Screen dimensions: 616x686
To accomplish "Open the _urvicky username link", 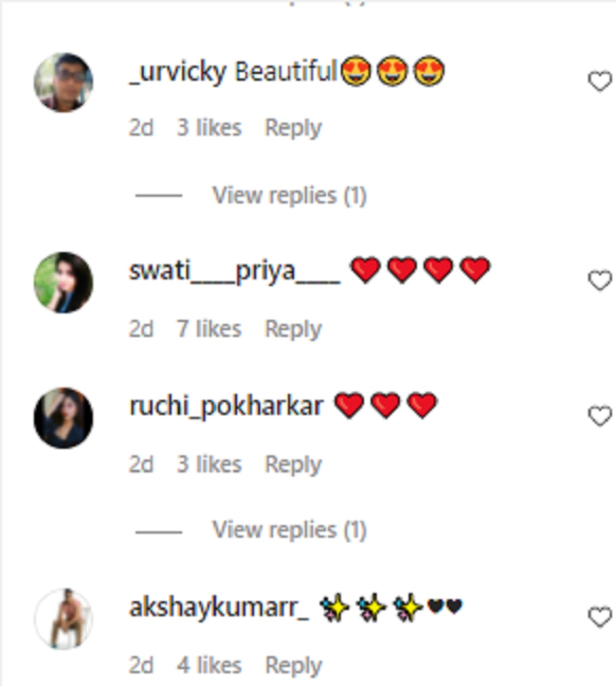I will (x=178, y=72).
